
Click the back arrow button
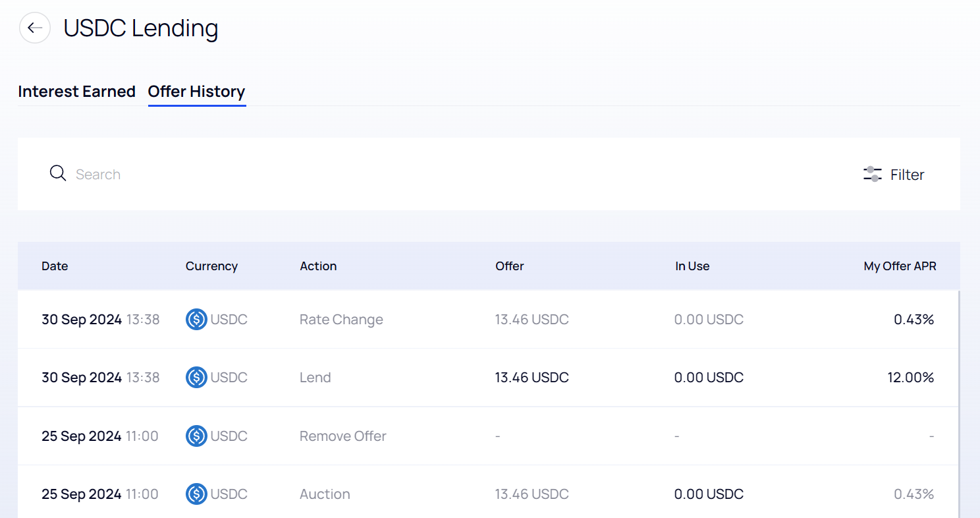(35, 28)
